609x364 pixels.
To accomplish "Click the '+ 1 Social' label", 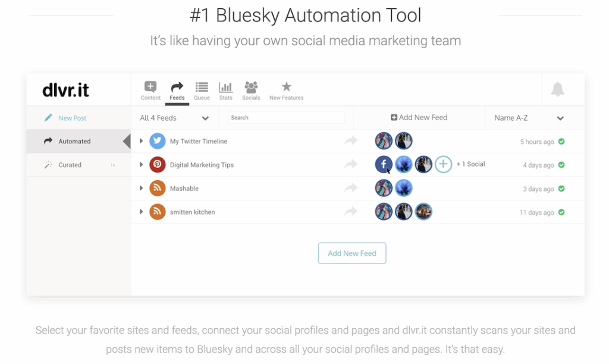I will pyautogui.click(x=471, y=164).
